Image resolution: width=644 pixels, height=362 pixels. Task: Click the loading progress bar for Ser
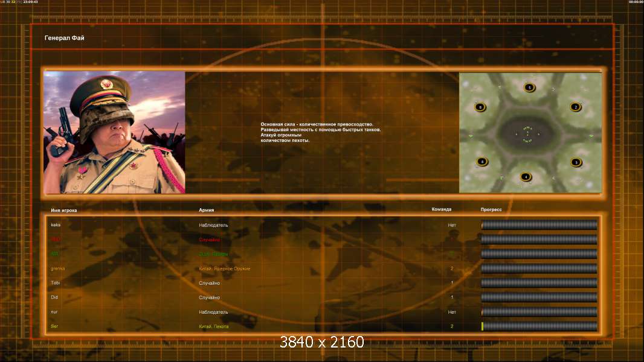click(x=539, y=326)
